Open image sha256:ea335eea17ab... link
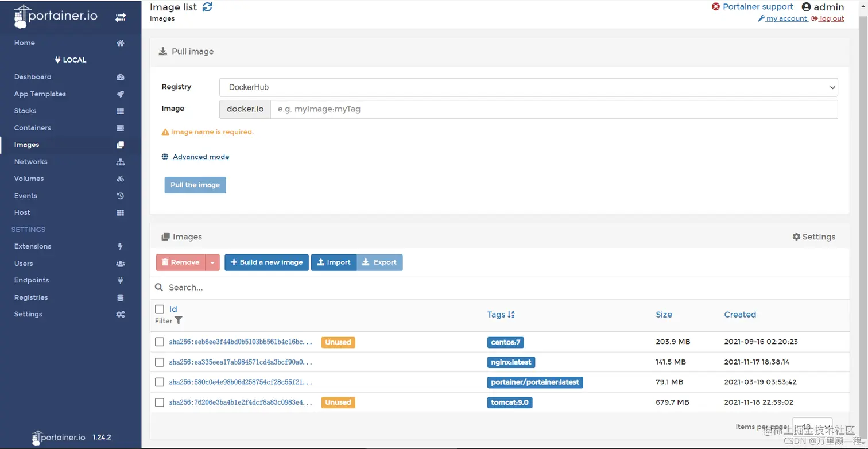The width and height of the screenshot is (868, 449). point(241,362)
